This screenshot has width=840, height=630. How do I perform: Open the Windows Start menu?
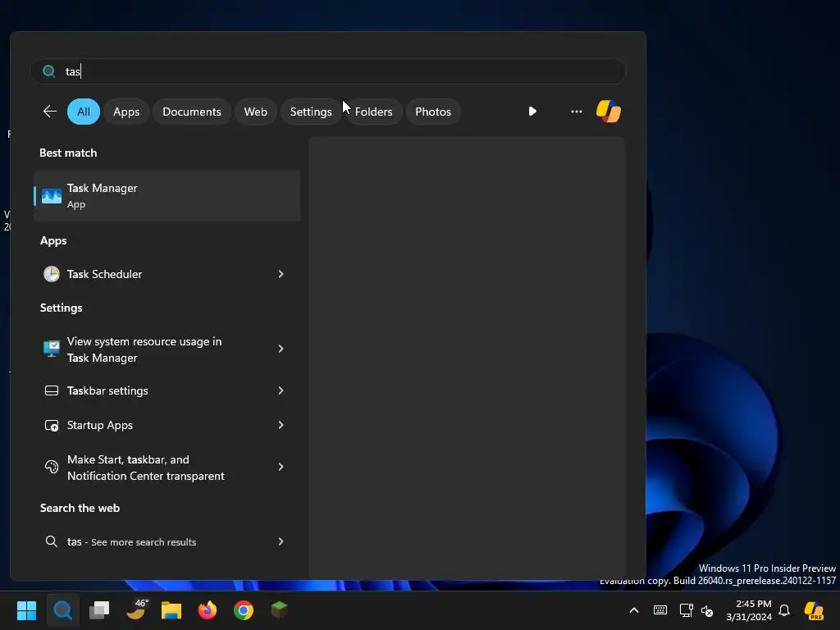26,610
